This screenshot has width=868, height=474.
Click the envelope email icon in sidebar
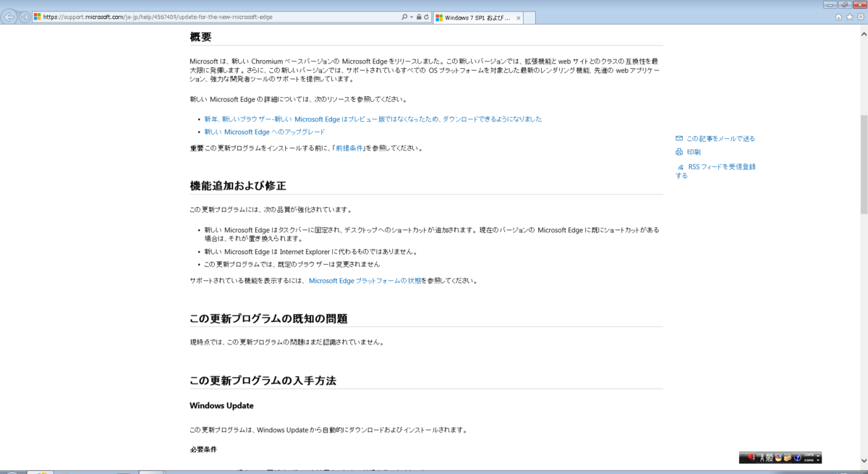pyautogui.click(x=679, y=138)
